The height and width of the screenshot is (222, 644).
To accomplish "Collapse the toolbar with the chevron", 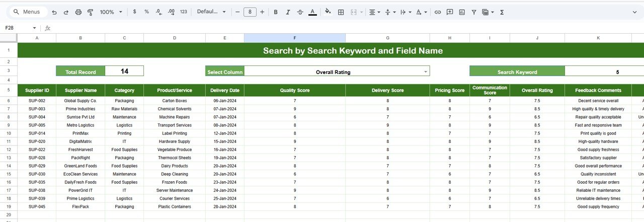I will click(636, 12).
